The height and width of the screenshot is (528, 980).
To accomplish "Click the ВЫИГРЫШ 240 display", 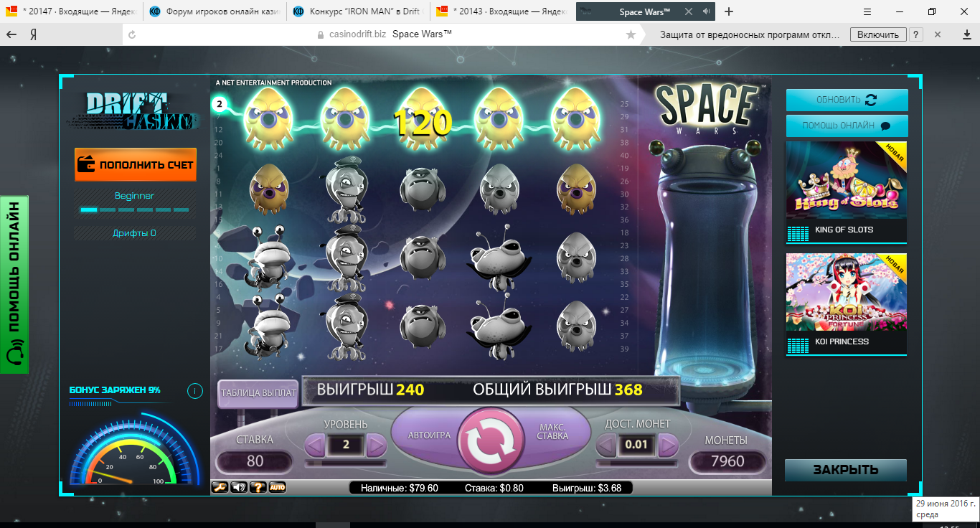I will [x=370, y=390].
